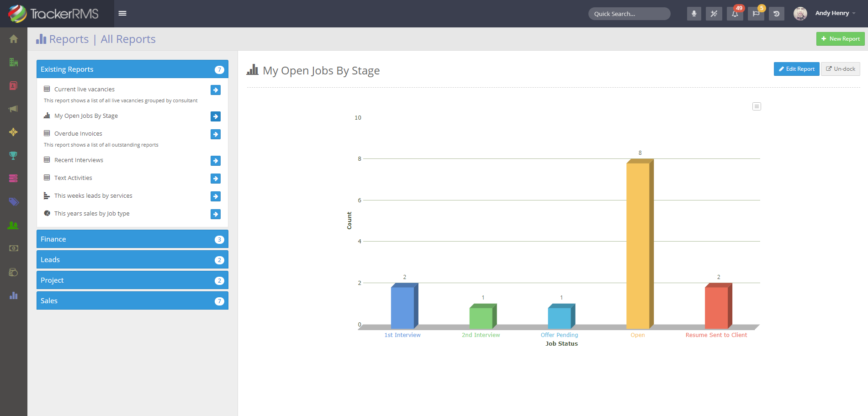Run the Text Activities report arrow
The width and height of the screenshot is (868, 416).
[x=216, y=179]
